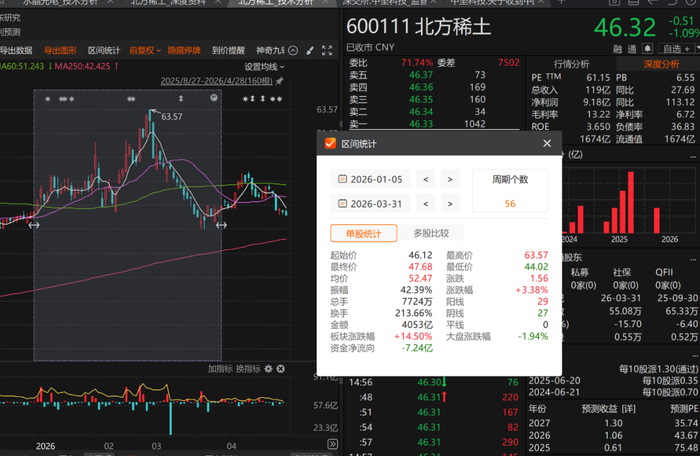The height and width of the screenshot is (456, 700).
Task: Close the volume indicator panel
Action: coord(280,368)
